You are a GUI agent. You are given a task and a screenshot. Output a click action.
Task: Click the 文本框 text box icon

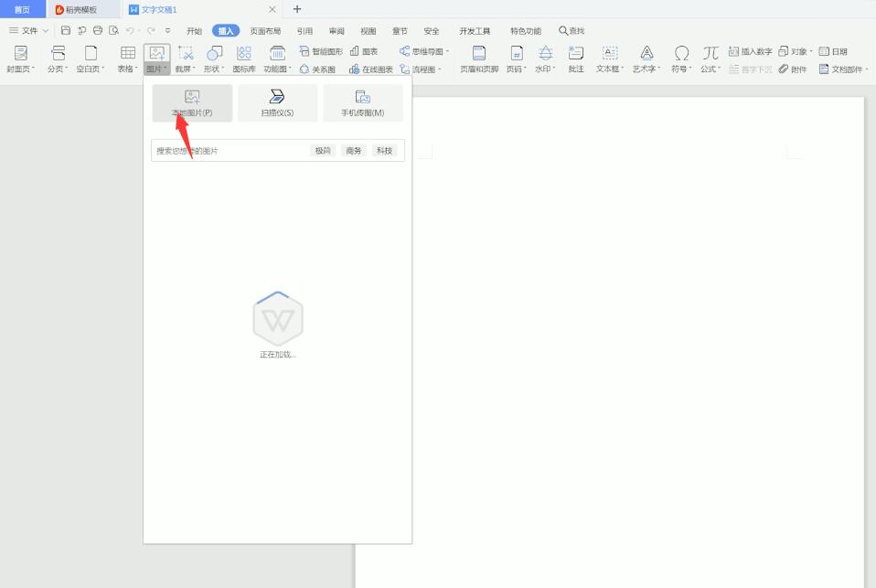coord(610,53)
